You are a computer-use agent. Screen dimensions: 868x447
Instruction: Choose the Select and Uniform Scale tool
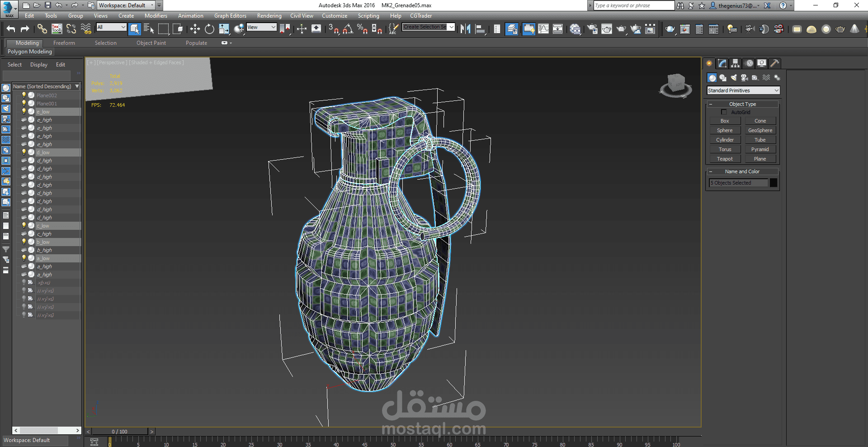click(224, 29)
